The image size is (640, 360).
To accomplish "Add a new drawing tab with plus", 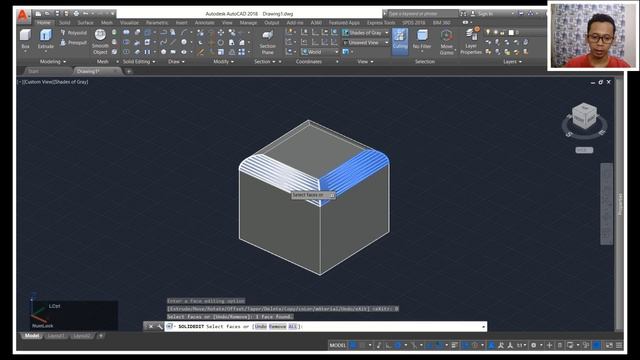I will coord(129,71).
